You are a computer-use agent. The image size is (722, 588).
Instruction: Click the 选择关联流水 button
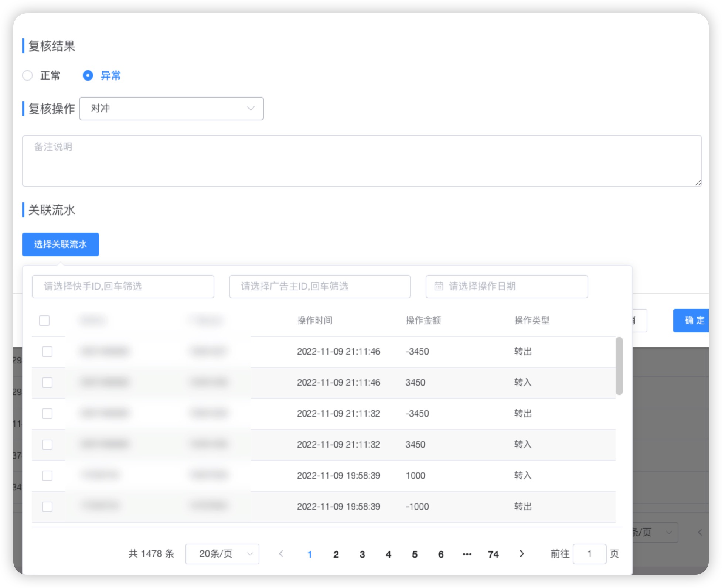click(x=61, y=244)
